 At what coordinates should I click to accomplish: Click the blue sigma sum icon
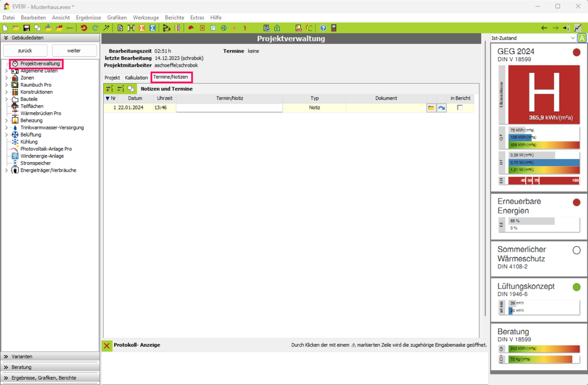(152, 28)
